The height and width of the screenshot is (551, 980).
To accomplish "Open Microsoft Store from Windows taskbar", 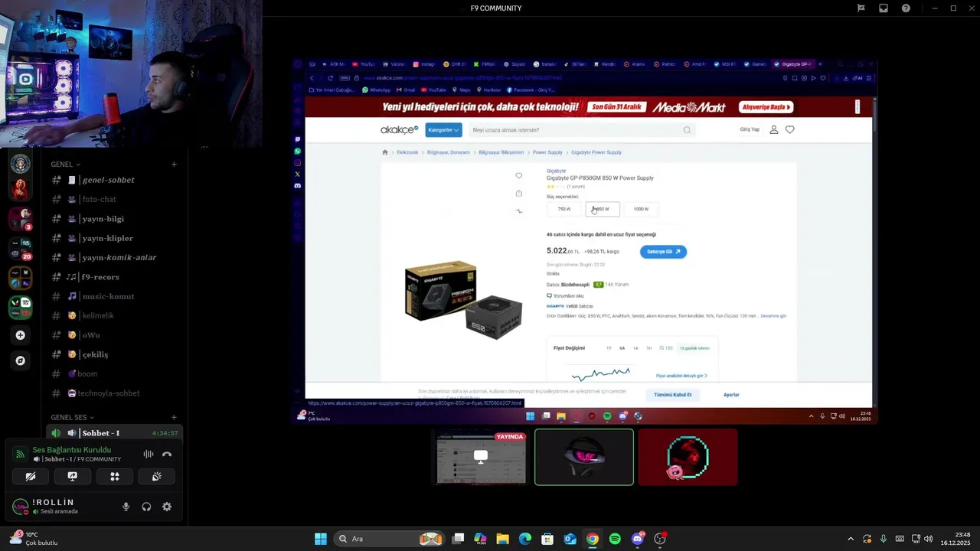I will [x=547, y=539].
